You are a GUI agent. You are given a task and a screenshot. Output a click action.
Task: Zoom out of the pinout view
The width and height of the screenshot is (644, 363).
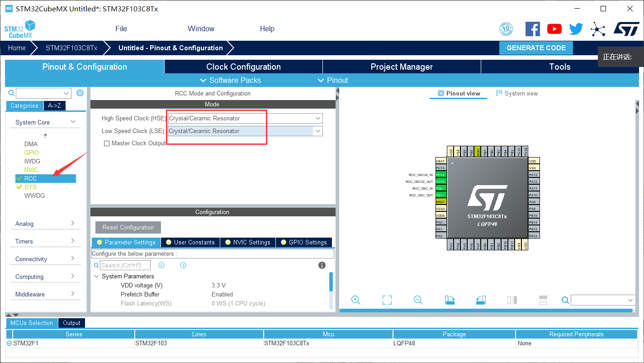coord(417,300)
